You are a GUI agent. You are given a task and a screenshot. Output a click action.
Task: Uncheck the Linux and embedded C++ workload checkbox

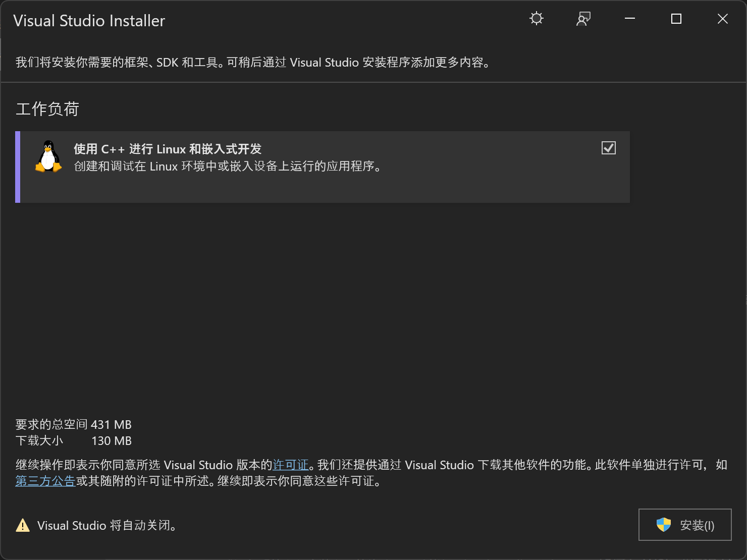pyautogui.click(x=609, y=148)
